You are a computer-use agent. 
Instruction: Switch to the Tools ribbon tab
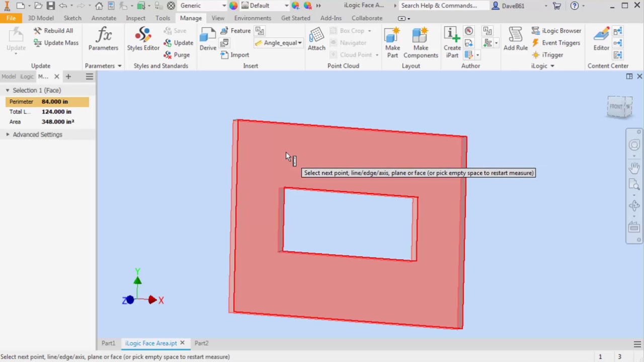163,18
